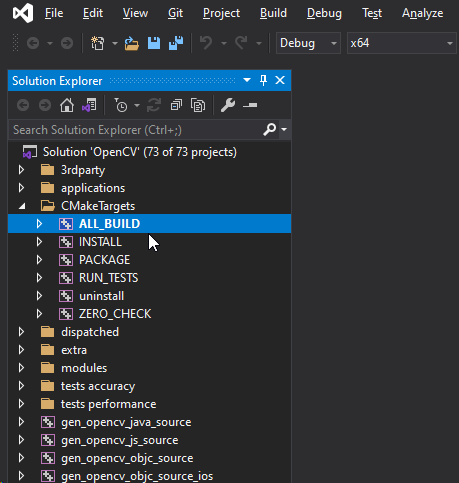The image size is (459, 483).
Task: Toggle the Show All Files icon
Action: (x=198, y=105)
